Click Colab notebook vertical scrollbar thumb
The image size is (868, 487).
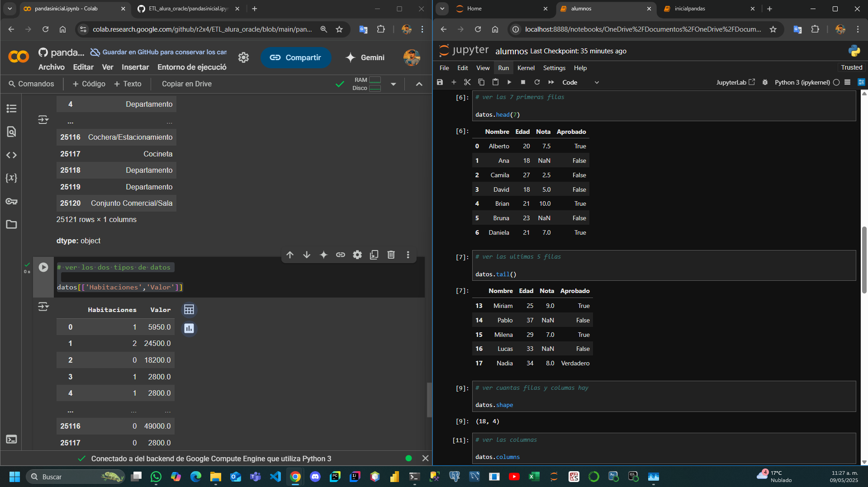[x=429, y=400]
